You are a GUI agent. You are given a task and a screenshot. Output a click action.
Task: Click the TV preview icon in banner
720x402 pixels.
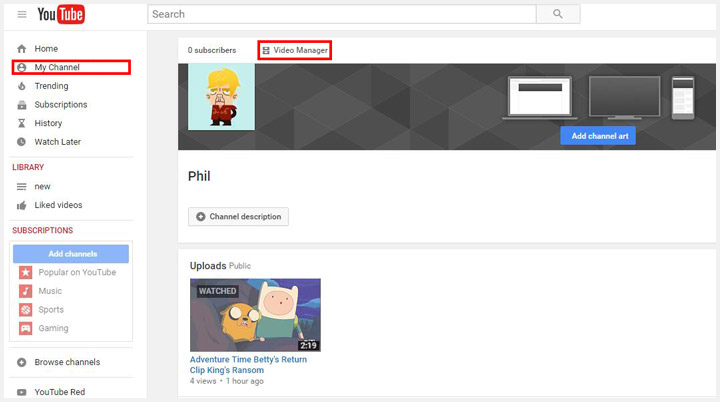coord(624,97)
